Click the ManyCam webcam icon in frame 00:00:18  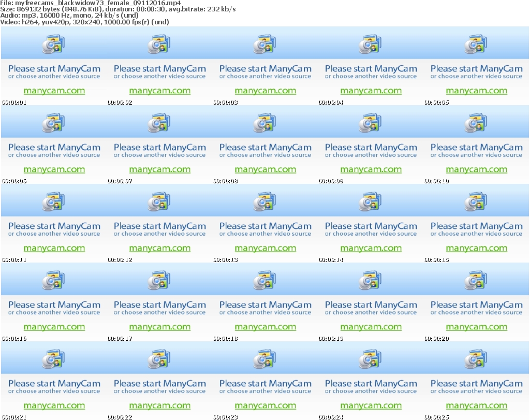pos(264,280)
